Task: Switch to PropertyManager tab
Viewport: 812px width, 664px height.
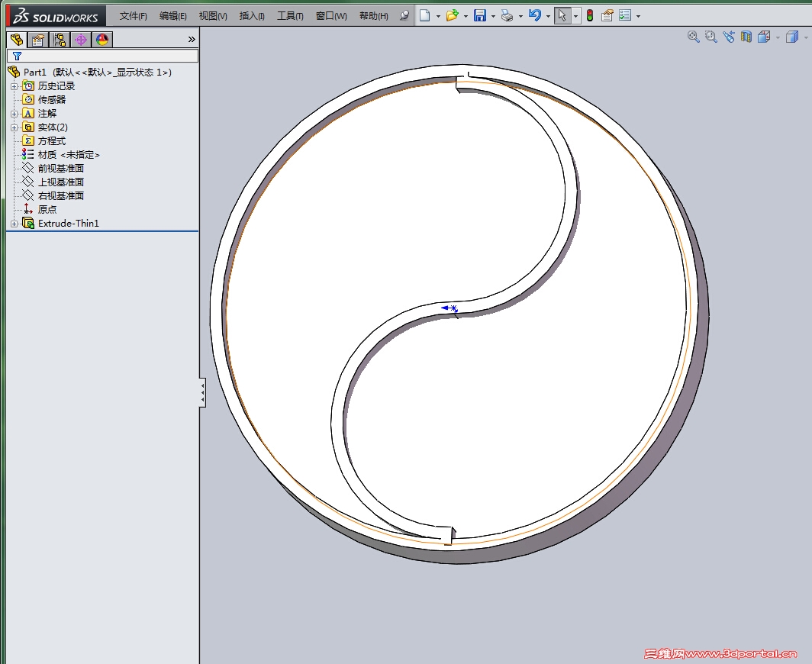Action: (38, 40)
